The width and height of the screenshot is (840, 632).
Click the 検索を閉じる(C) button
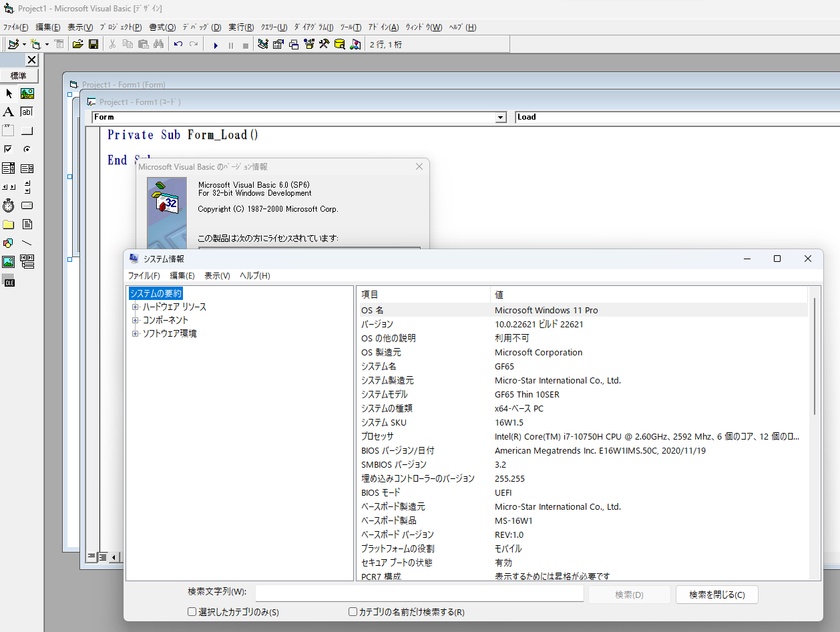point(717,595)
